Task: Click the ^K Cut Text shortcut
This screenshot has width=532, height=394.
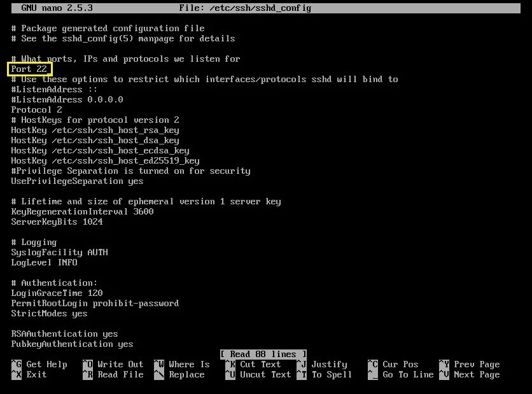Action: (253, 365)
